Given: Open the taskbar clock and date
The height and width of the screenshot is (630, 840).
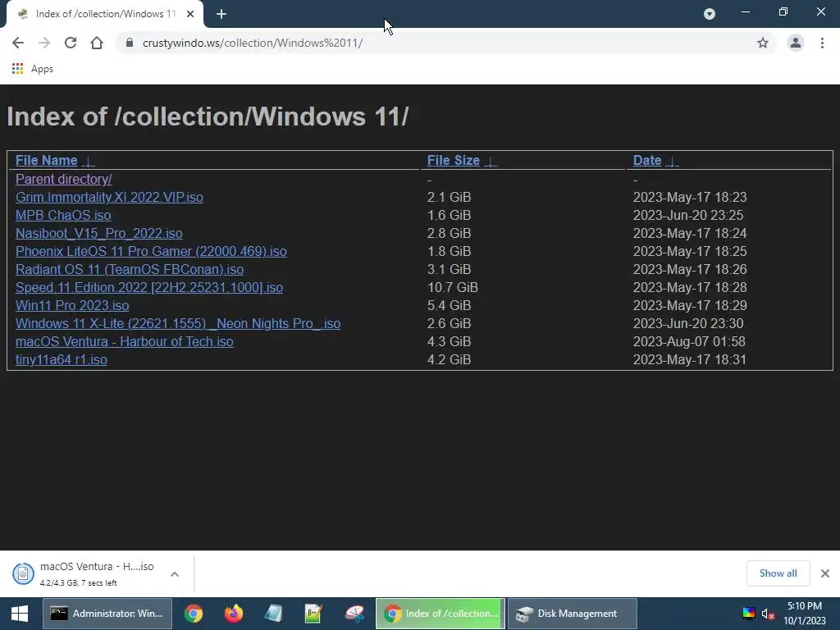Looking at the screenshot, I should tap(805, 614).
